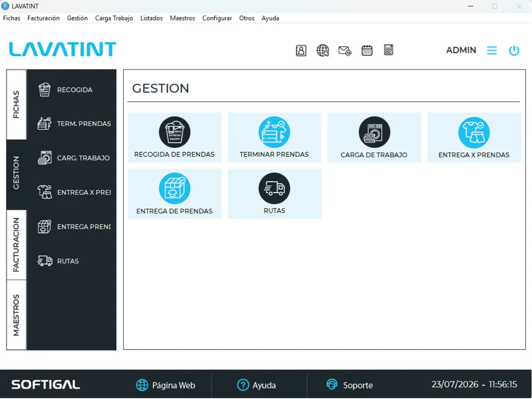Open the Carga de Trabajo tile
The image size is (532, 399).
[374, 137]
